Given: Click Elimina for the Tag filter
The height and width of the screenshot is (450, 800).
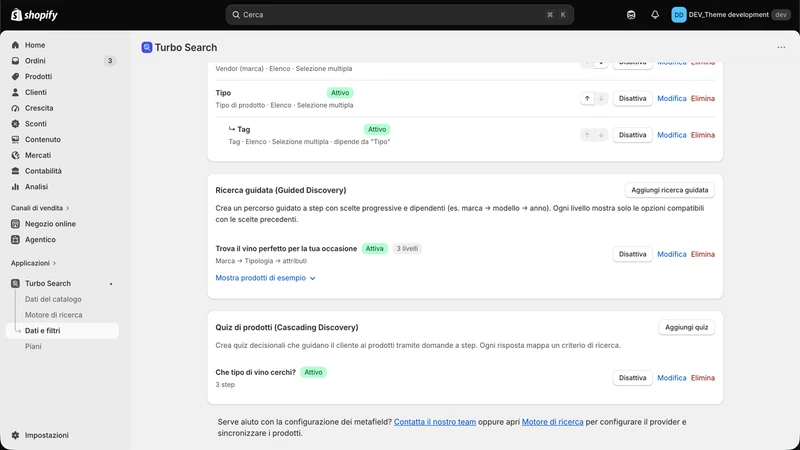Looking at the screenshot, I should tap(703, 135).
